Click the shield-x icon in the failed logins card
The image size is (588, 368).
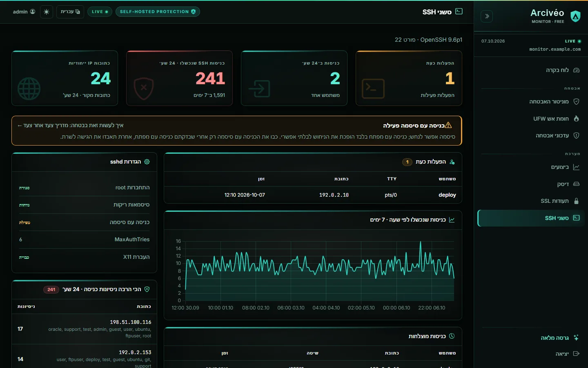click(x=144, y=89)
